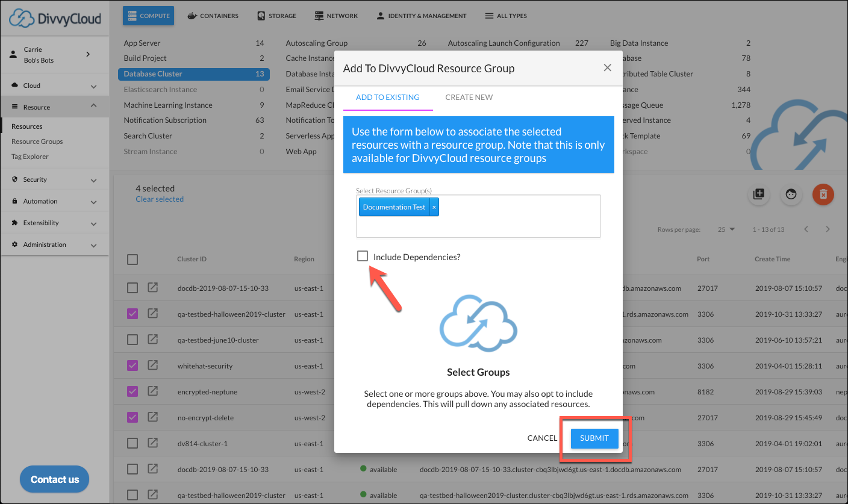Open details icon for no-encrypt-delete
848x504 pixels.
(153, 417)
